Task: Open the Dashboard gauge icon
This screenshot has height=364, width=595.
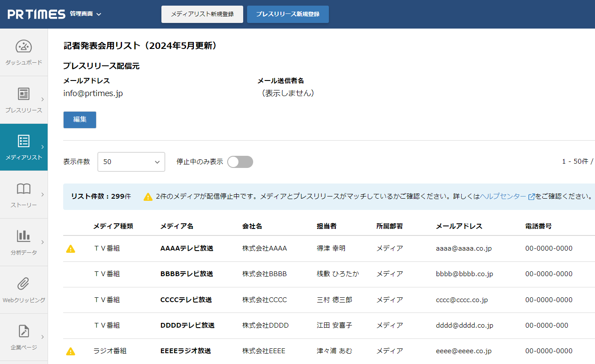Action: [x=24, y=46]
